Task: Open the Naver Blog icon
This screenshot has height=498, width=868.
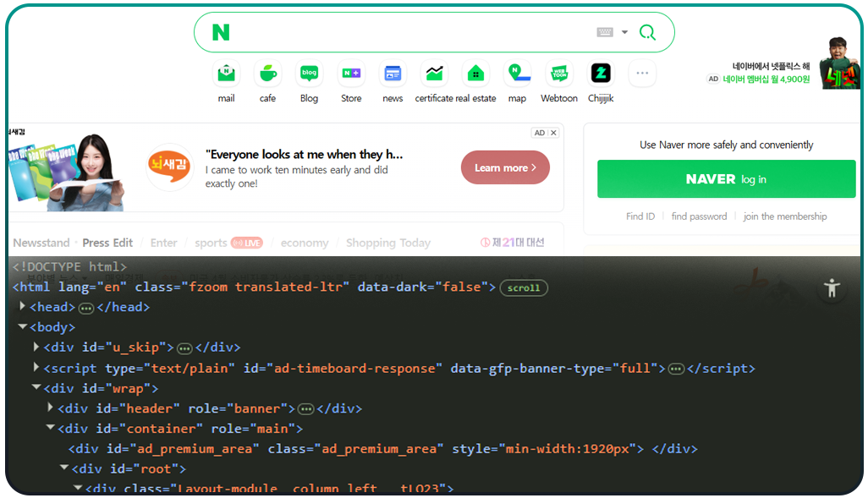Action: 309,73
